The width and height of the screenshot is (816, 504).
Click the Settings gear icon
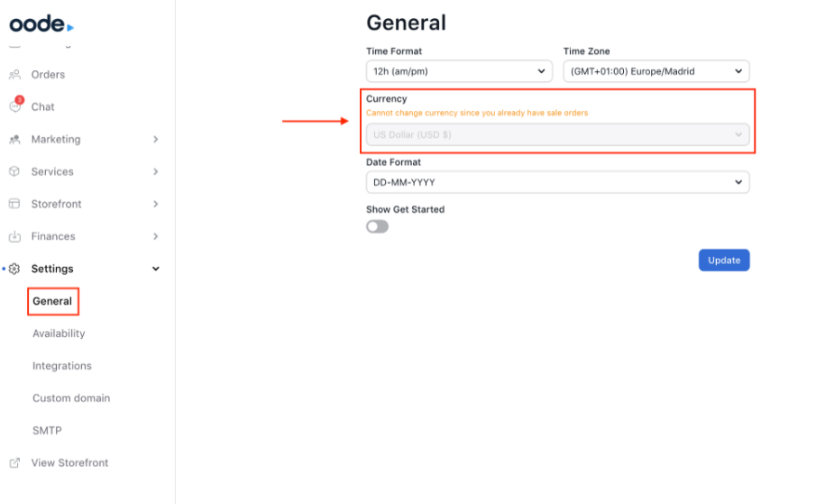point(14,269)
